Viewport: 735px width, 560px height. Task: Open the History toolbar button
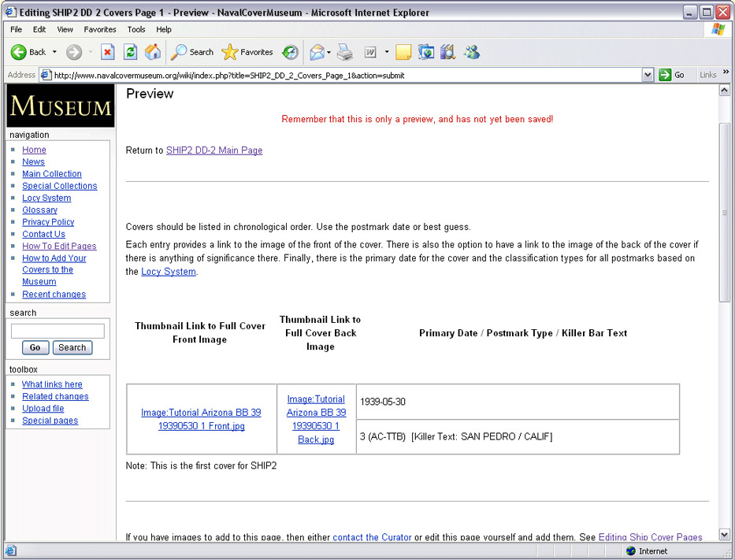pos(291,52)
